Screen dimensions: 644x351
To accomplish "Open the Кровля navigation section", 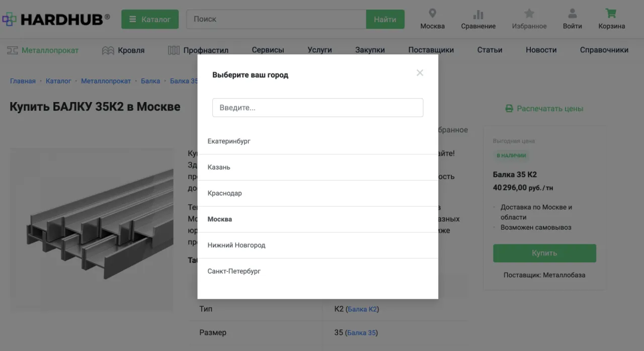I will pos(123,50).
